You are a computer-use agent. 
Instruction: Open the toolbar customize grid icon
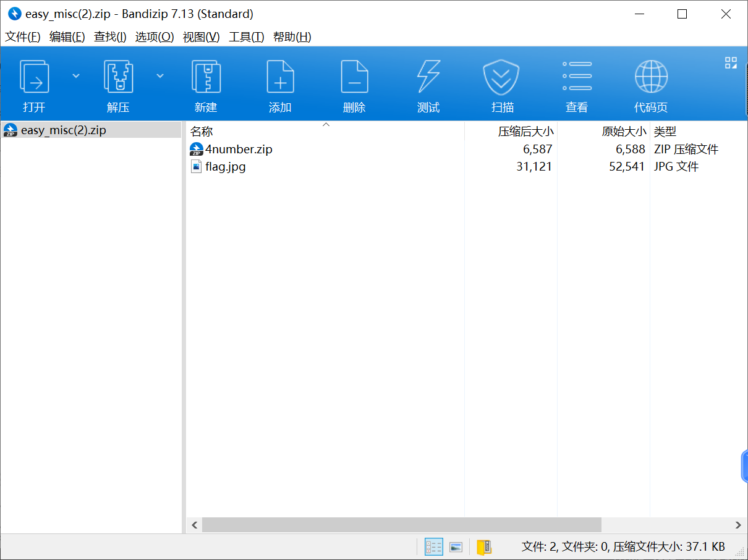coord(731,62)
